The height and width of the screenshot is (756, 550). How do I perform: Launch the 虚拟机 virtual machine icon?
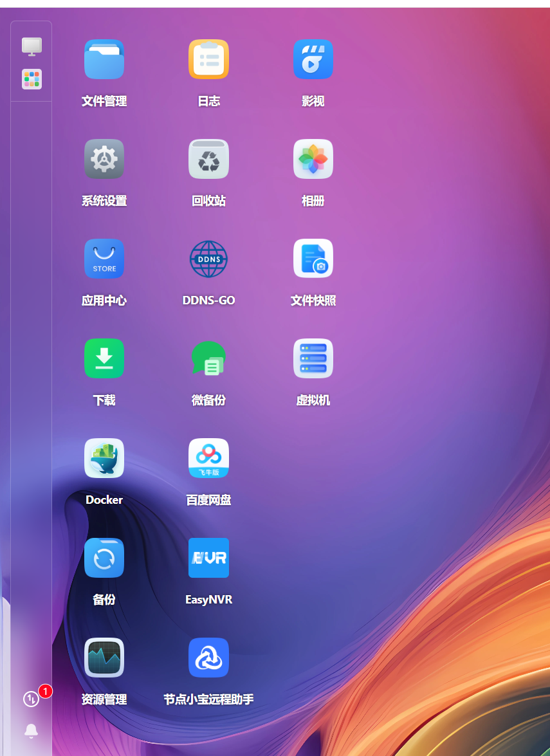(313, 359)
